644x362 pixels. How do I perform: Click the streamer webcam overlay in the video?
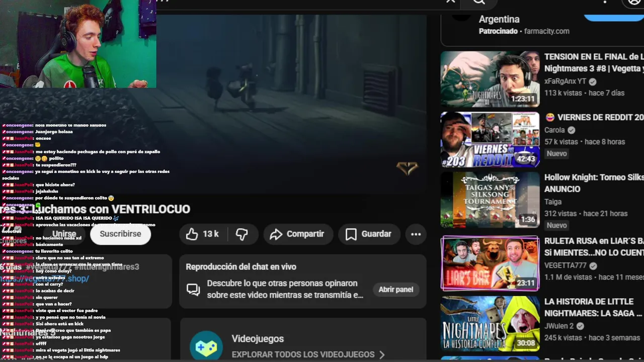pos(78,44)
